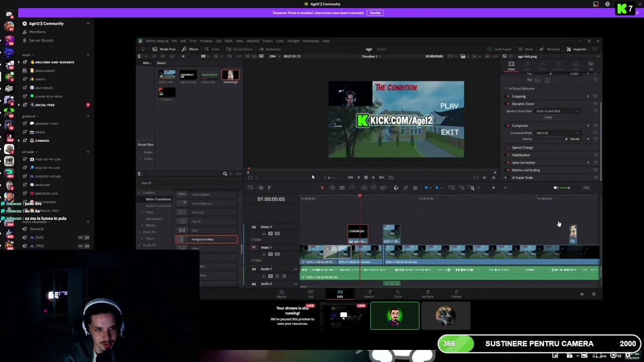Toggle the Inspector panel
This screenshot has height=362, width=644.
tap(577, 49)
